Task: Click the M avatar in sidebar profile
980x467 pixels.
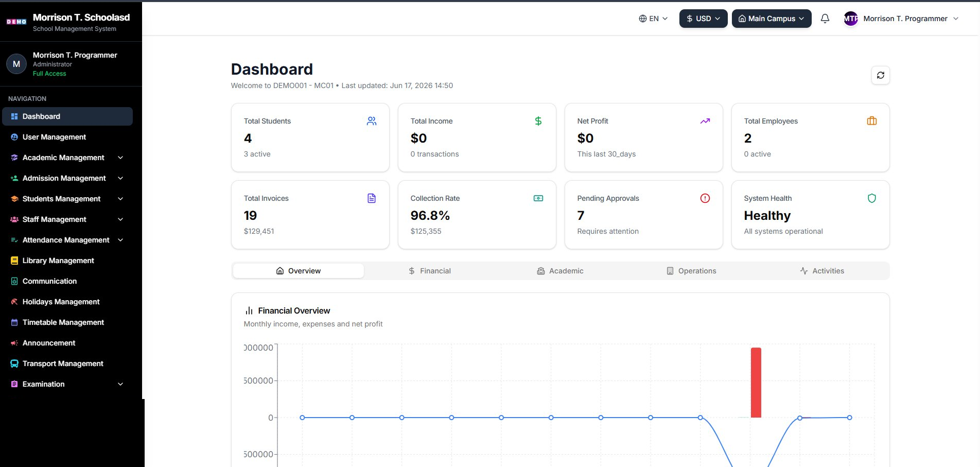Action: coord(16,64)
